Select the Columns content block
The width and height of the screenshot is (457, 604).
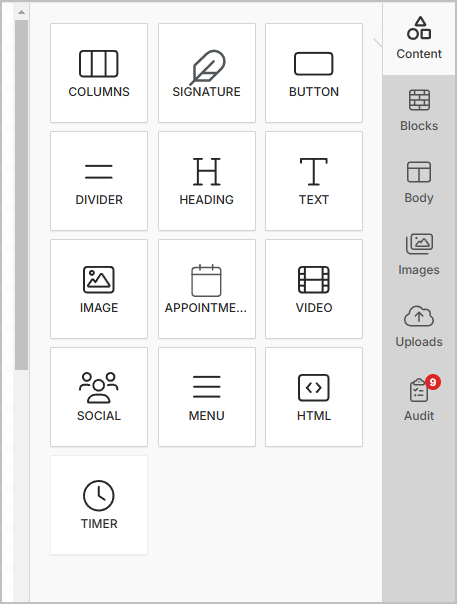[99, 73]
